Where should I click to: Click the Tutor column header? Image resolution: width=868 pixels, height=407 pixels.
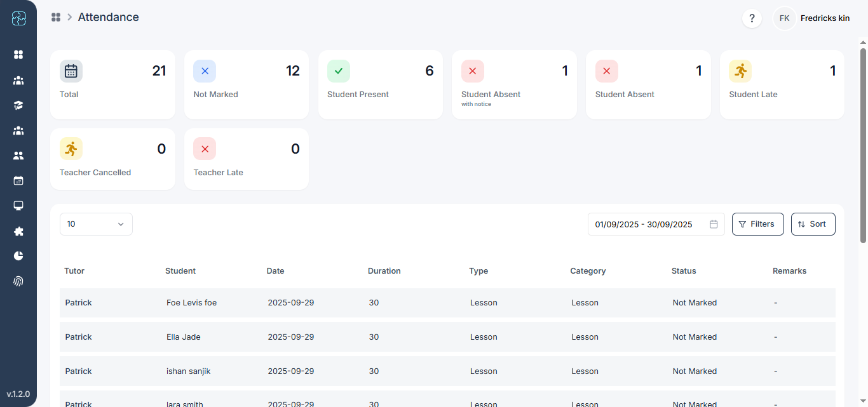(x=74, y=271)
